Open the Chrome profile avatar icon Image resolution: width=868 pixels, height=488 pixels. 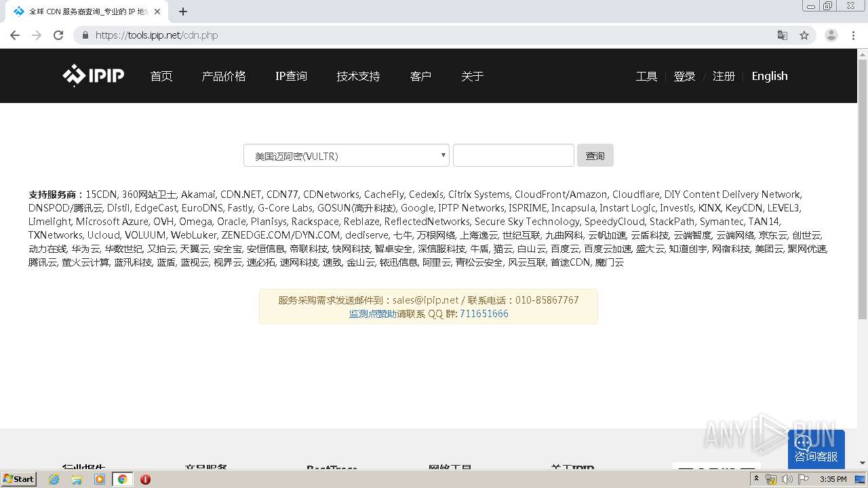pos(831,35)
